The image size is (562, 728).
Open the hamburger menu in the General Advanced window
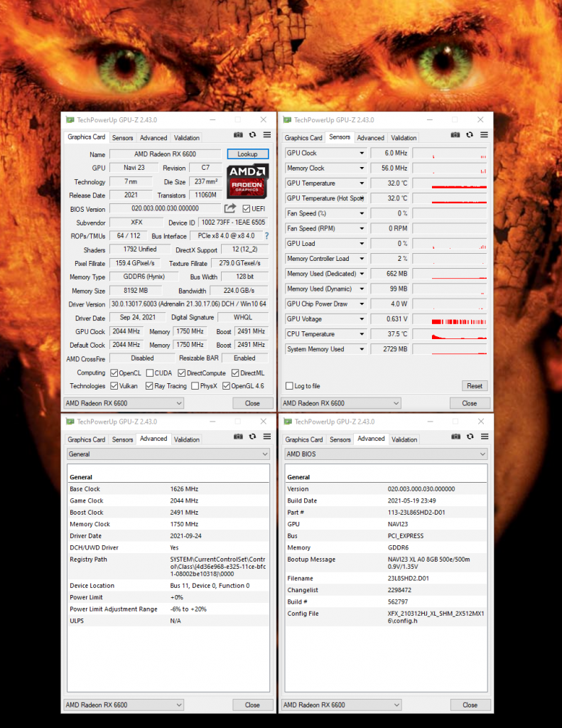pyautogui.click(x=267, y=437)
